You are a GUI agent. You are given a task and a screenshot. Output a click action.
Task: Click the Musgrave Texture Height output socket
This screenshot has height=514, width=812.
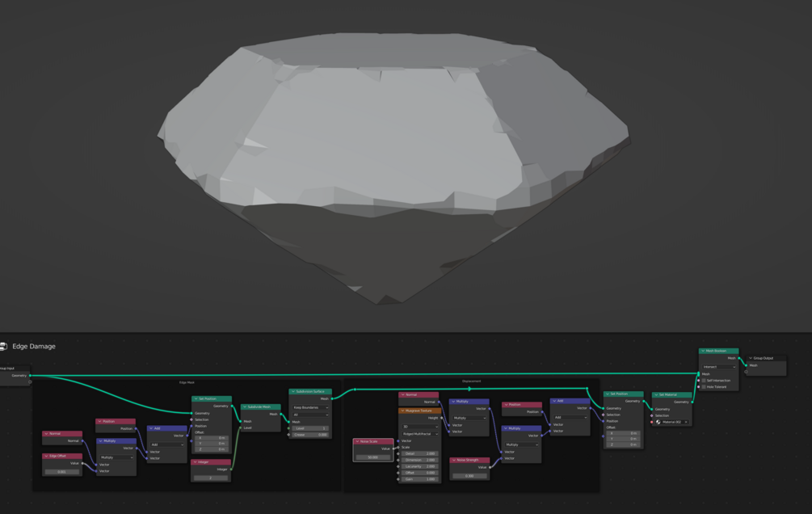441,418
